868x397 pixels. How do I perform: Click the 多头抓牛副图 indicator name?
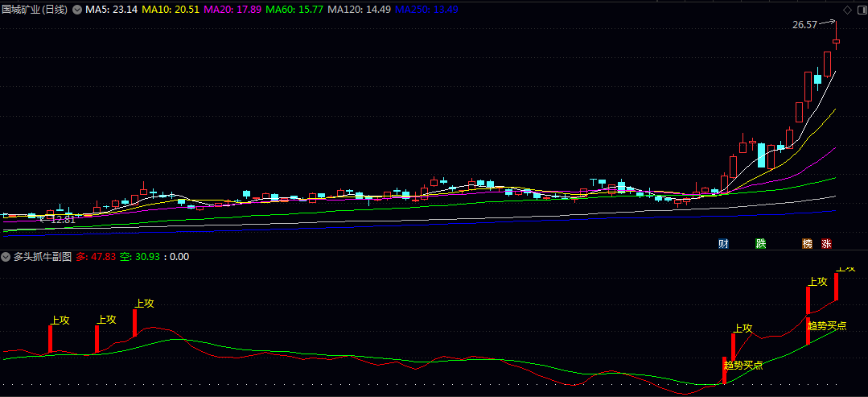click(42, 257)
